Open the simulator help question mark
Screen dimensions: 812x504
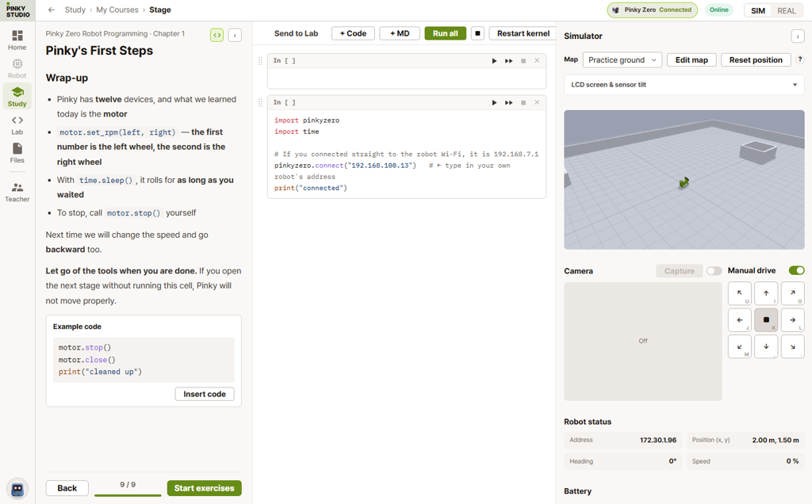click(800, 60)
